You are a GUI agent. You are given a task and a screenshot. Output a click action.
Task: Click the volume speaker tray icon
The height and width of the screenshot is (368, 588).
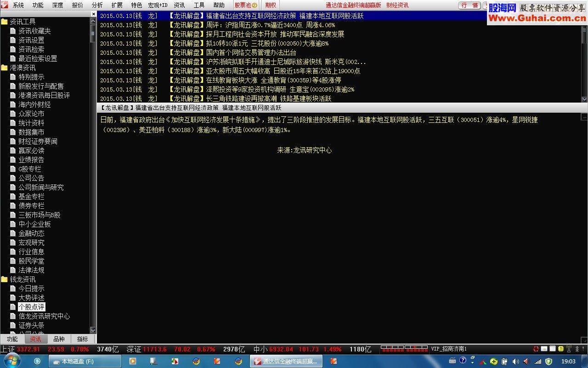515,361
